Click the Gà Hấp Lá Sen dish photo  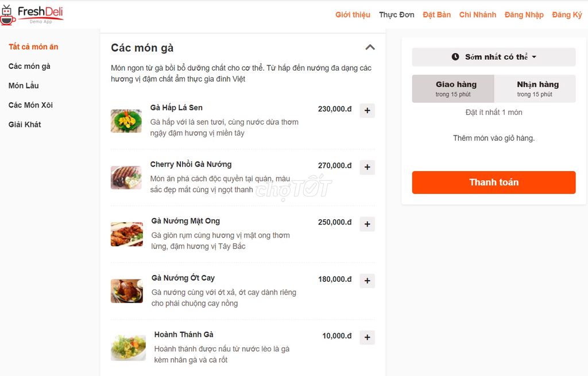coord(126,121)
